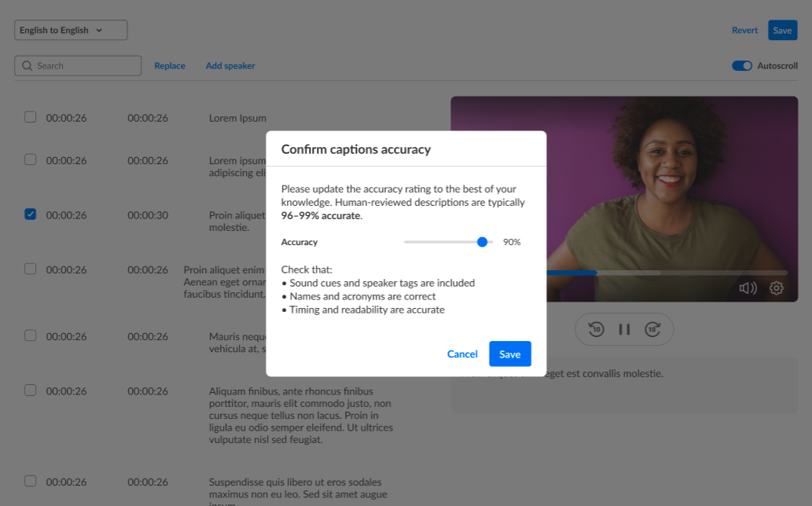Click the rewind 10 seconds icon

point(596,329)
